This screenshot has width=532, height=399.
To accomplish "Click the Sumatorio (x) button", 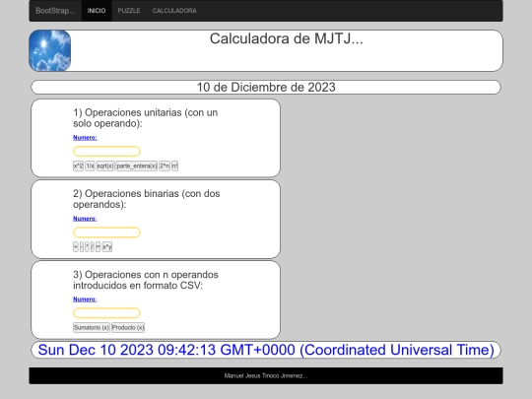I will (x=92, y=327).
